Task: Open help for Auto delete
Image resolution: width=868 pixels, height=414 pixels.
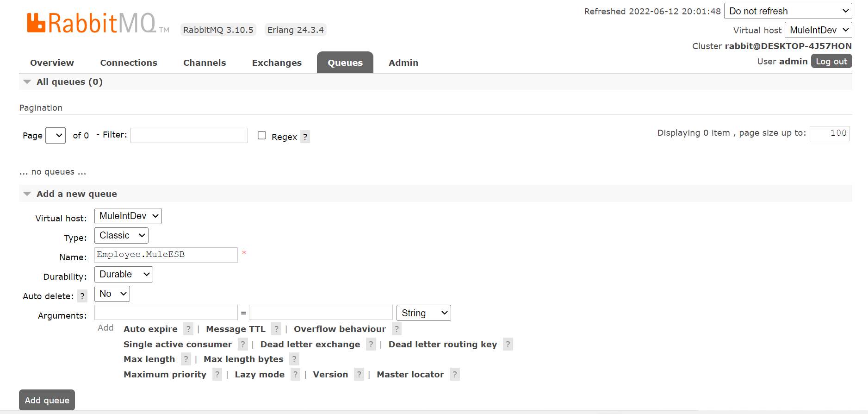Action: coord(82,296)
